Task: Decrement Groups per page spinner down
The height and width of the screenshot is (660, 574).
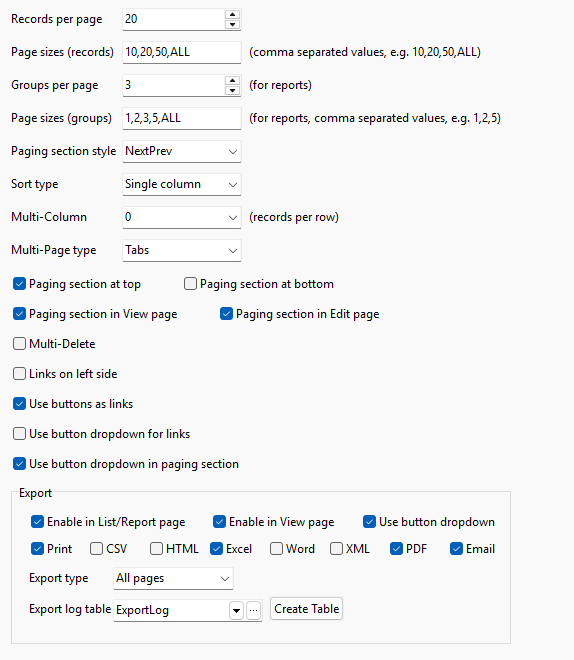Action: tap(232, 90)
